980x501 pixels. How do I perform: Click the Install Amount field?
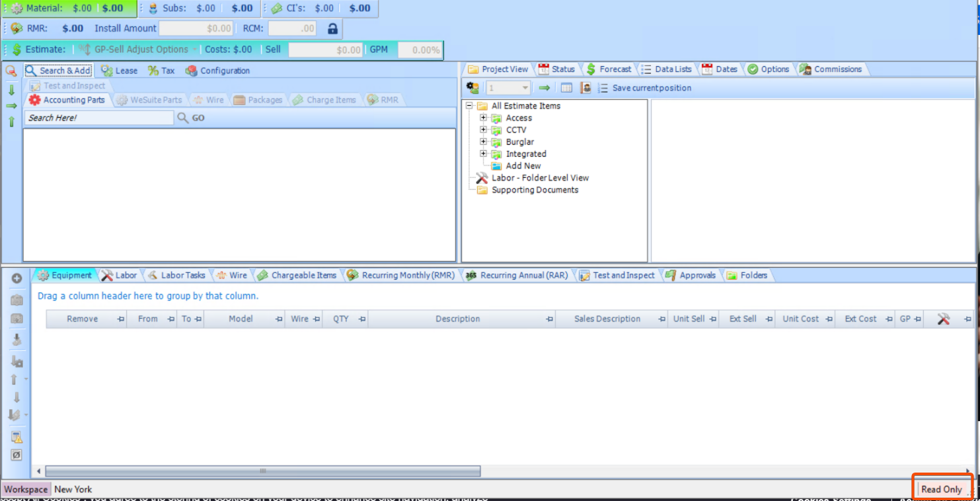click(x=196, y=28)
